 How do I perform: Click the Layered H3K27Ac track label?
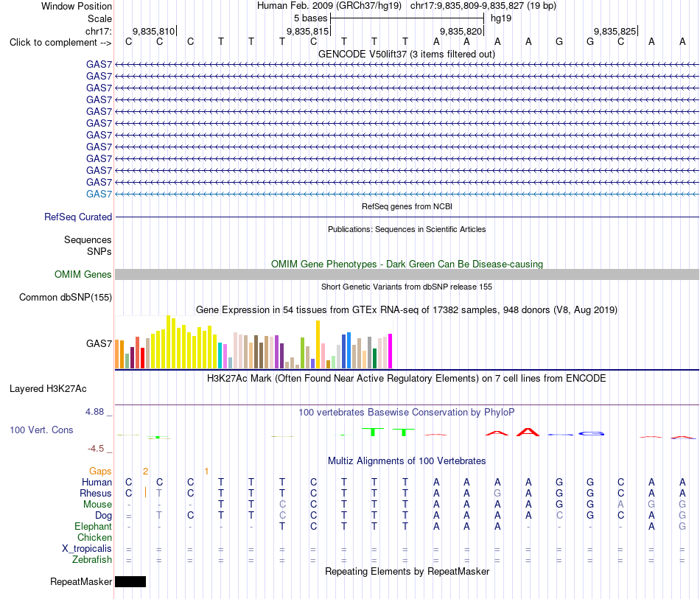[48, 389]
